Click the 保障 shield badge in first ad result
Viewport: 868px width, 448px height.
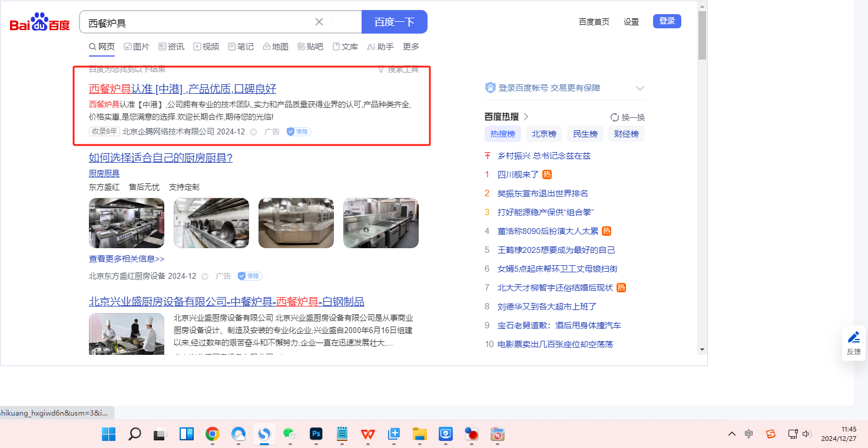click(299, 131)
